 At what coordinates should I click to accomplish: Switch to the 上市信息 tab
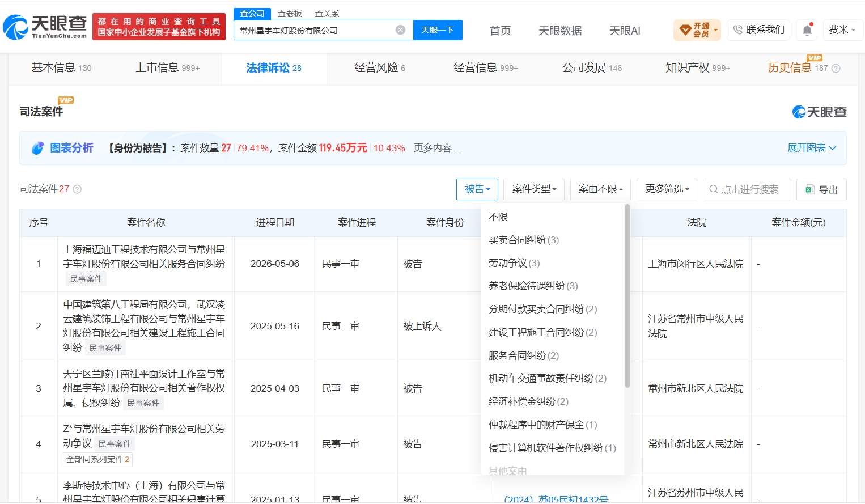(168, 68)
